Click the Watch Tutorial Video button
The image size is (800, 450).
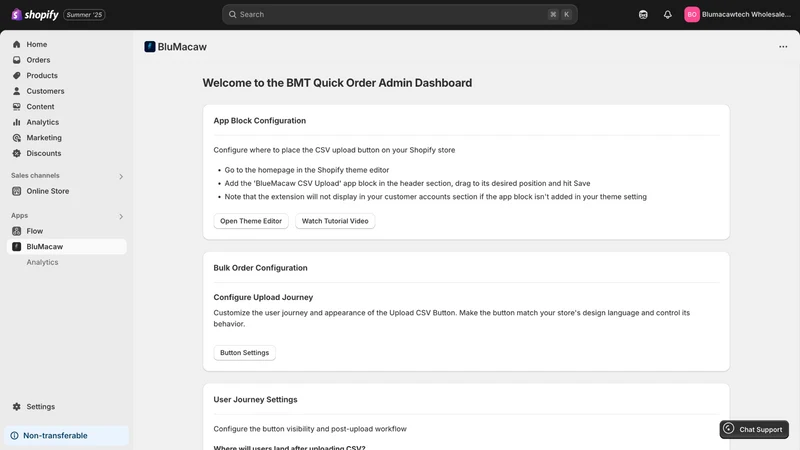(335, 221)
